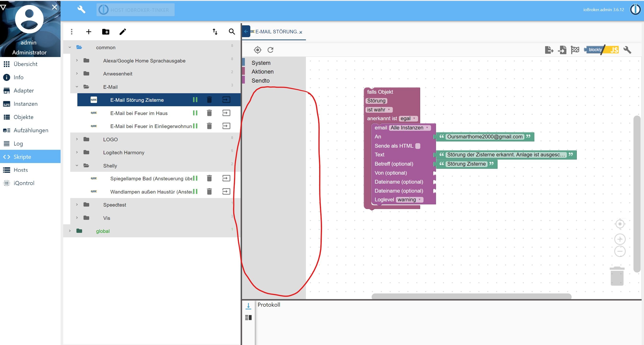This screenshot has width=644, height=345.
Task: Click the add new script plus icon
Action: point(88,32)
